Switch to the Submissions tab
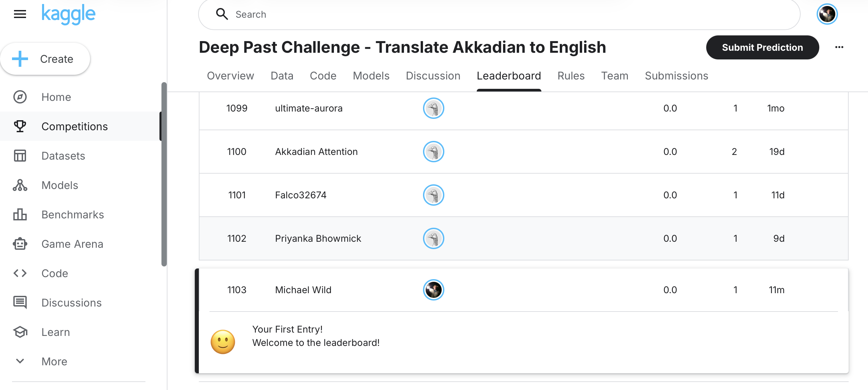This screenshot has height=390, width=868. (676, 75)
